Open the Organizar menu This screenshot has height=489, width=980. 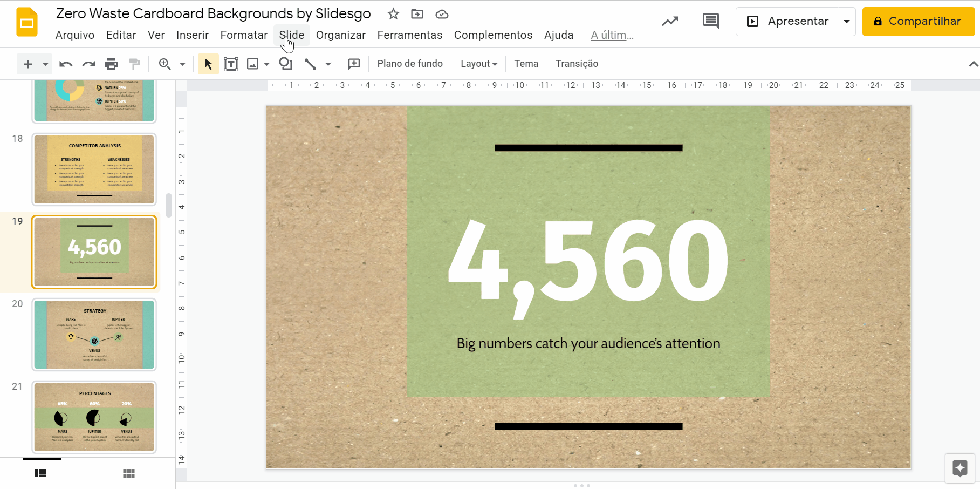[x=341, y=35]
